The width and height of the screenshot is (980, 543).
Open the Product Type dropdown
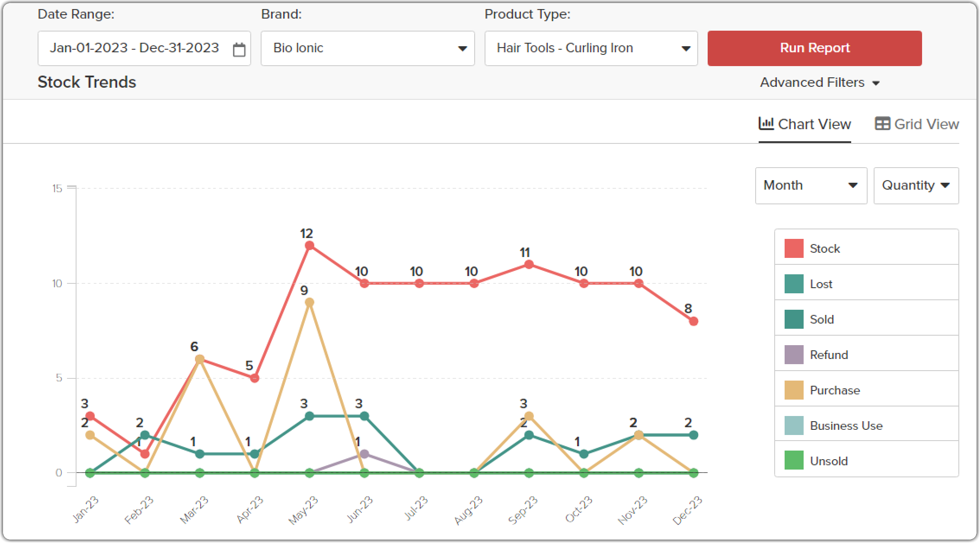[x=591, y=48]
